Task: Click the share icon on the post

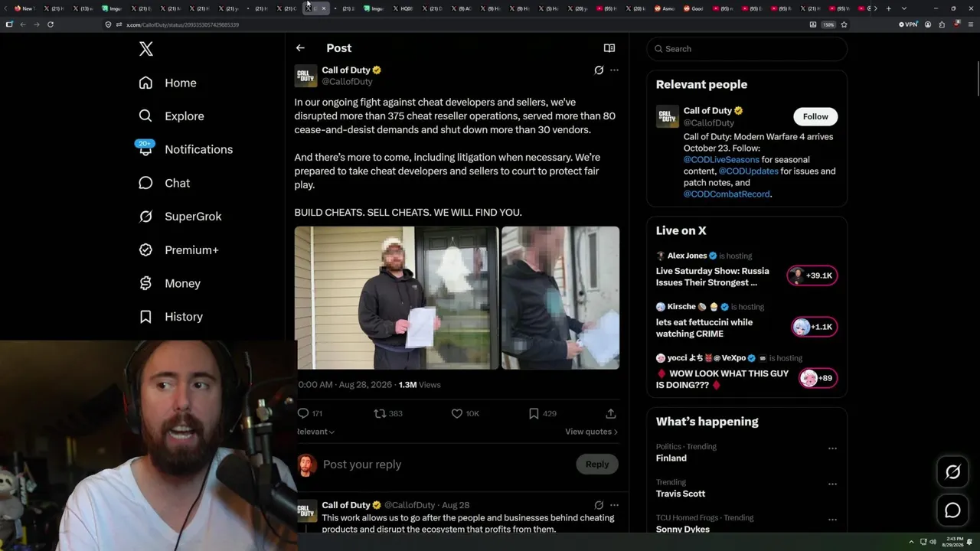Action: coord(611,413)
